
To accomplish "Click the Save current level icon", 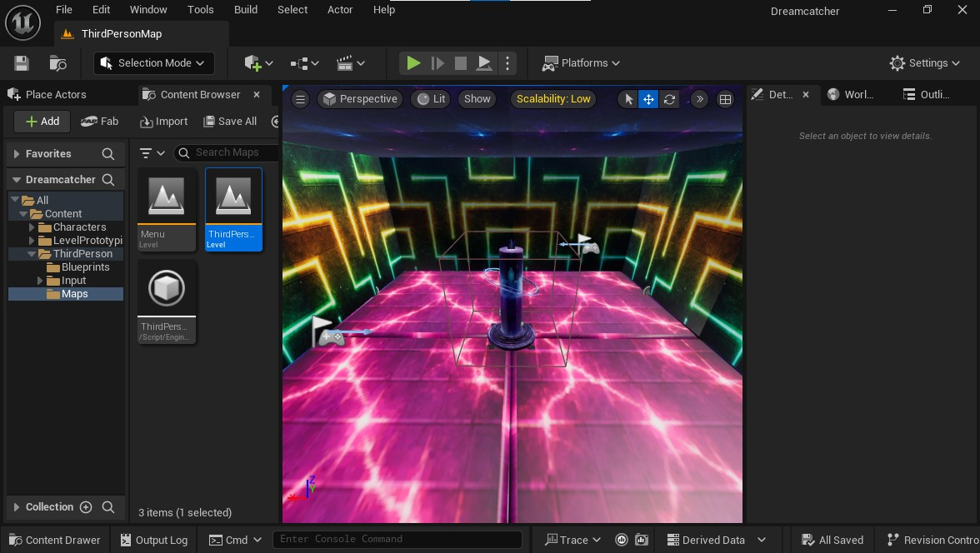I will click(x=22, y=63).
